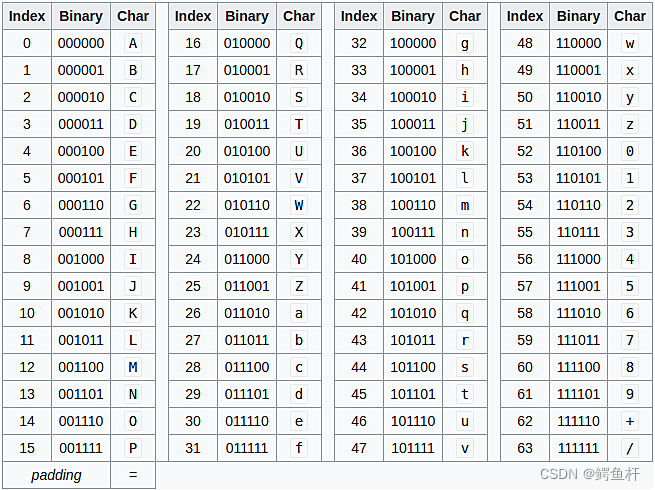Image resolution: width=655 pixels, height=490 pixels.
Task: Click binary cell 100000
Action: click(413, 43)
